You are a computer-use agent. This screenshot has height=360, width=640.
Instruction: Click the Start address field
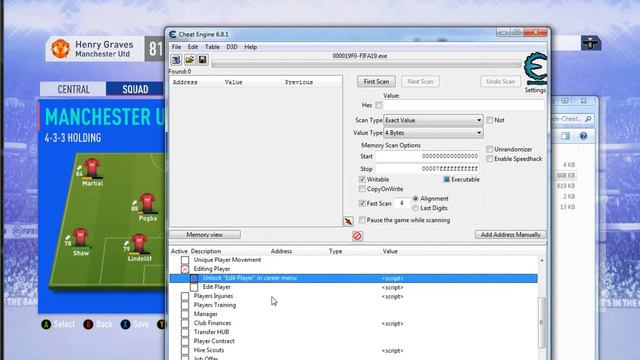click(x=427, y=156)
